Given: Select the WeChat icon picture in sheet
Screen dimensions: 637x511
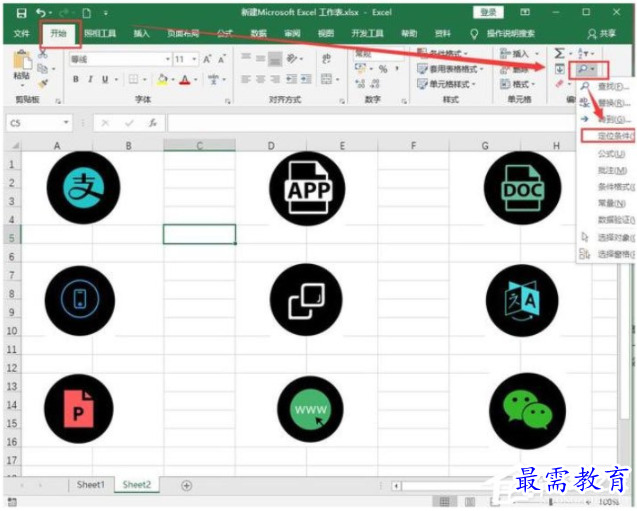Looking at the screenshot, I should point(527,411).
